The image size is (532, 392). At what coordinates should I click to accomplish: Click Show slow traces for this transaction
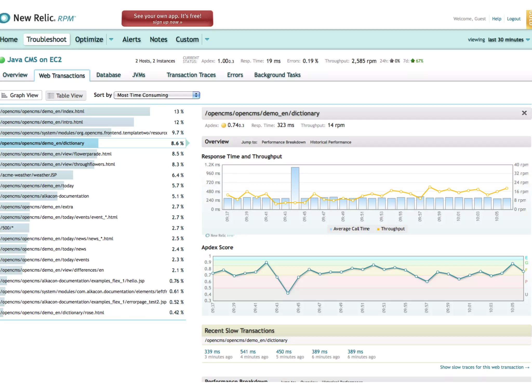484,367
